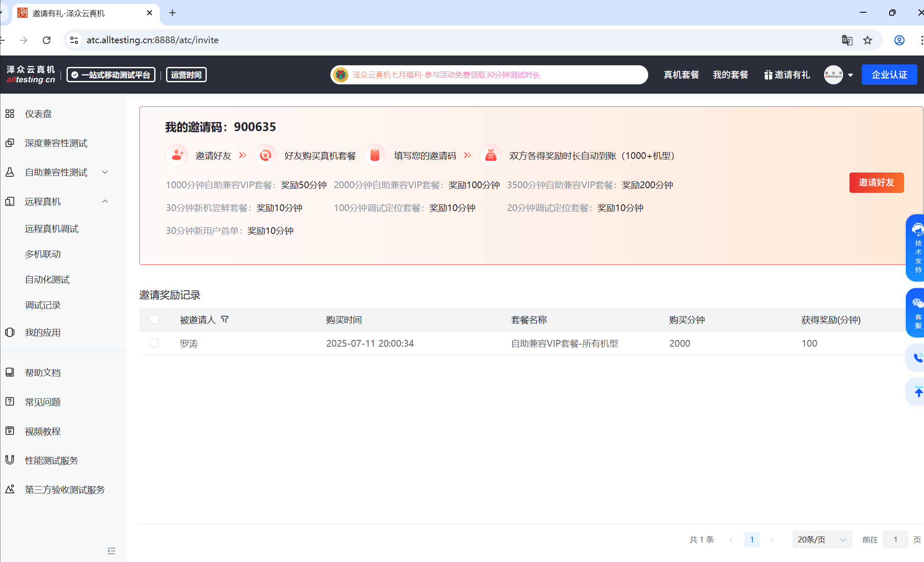Go to 我的套餐 in top navigation
The width and height of the screenshot is (924, 562).
[730, 75]
